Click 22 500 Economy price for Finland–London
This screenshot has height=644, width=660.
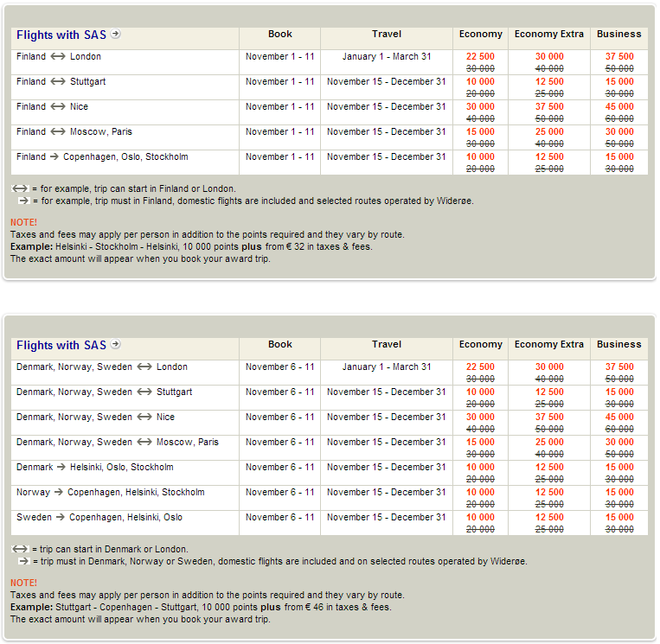pos(480,57)
